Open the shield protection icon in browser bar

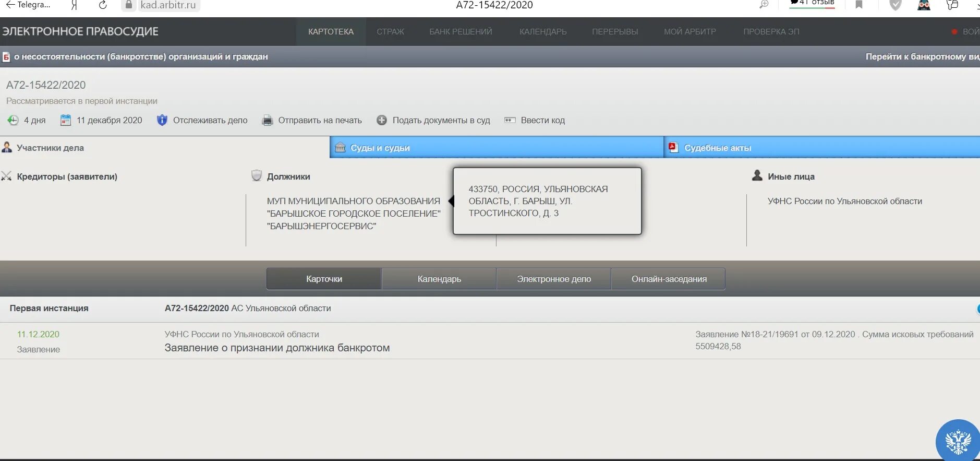(x=896, y=5)
